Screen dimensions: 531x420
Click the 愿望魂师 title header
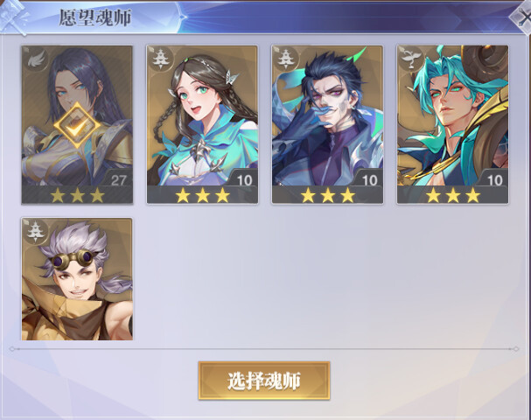[95, 17]
